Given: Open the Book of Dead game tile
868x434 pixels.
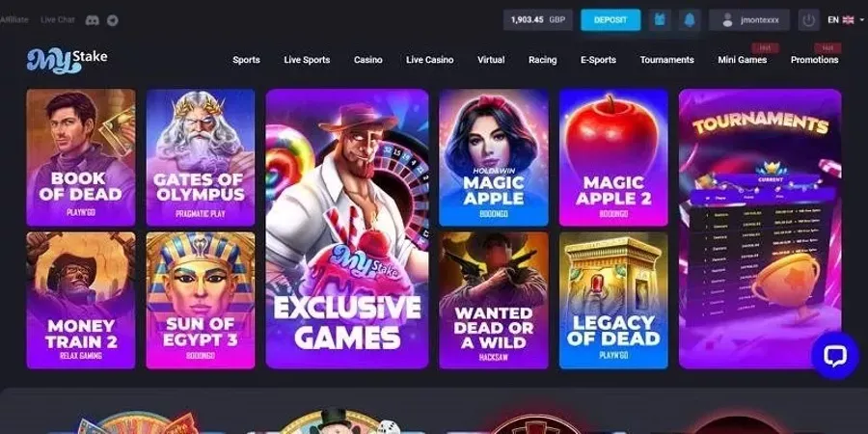Looking at the screenshot, I should (81, 157).
